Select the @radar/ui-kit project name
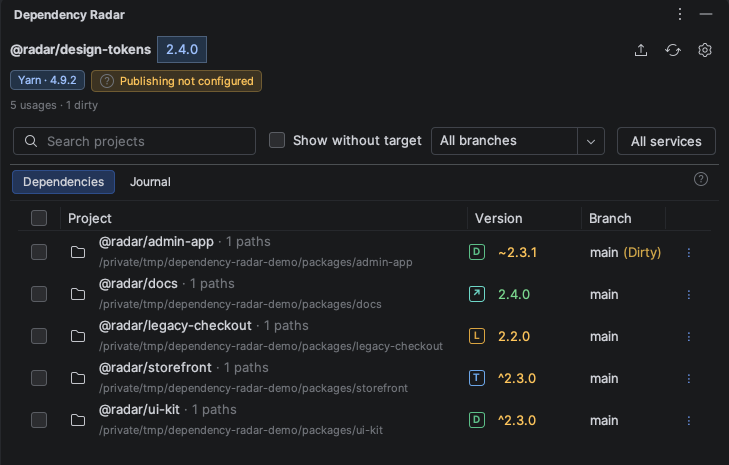The height and width of the screenshot is (465, 729). click(139, 409)
